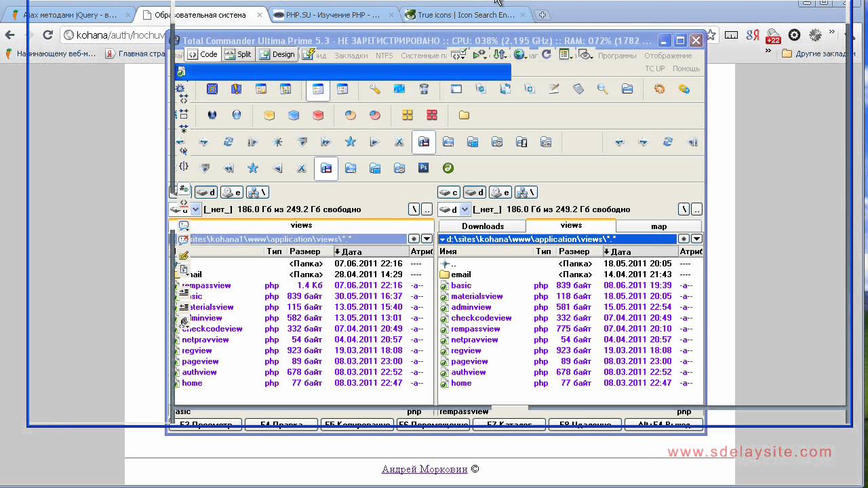Screen dimensions: 868x488
Task: Click the extension icon with +22 badge
Action: click(x=773, y=36)
